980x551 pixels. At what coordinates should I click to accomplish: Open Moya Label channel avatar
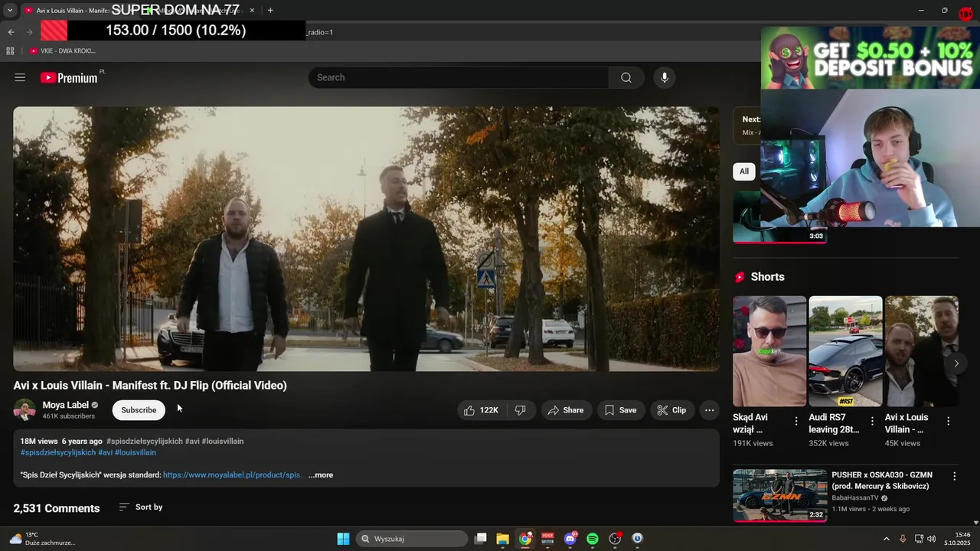point(24,410)
